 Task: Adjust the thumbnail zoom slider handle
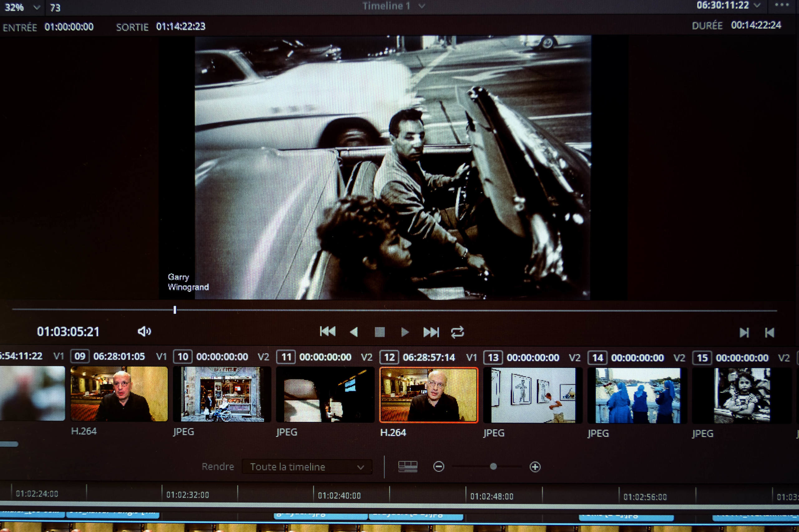[x=493, y=467]
